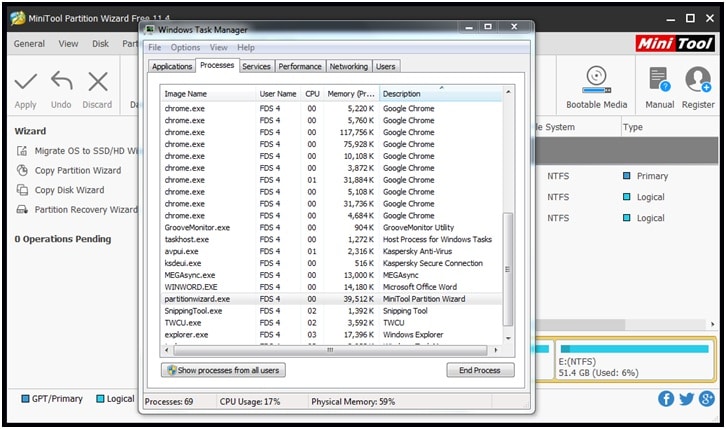Sort by Description column header
Screen dimensions: 726x429
click(440, 93)
